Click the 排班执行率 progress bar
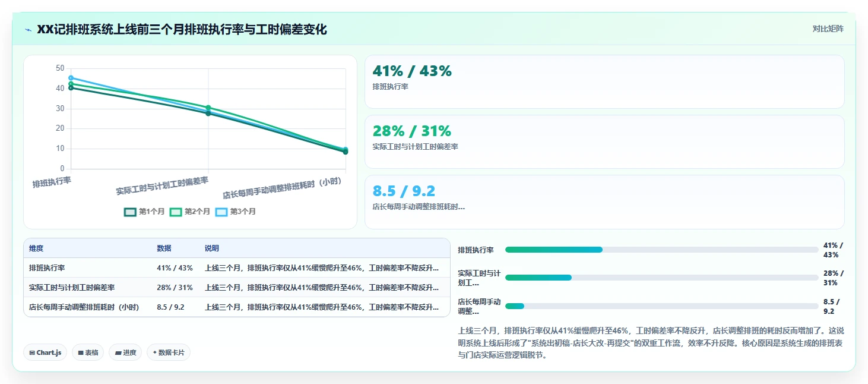Screen dimensions: 868x384 [661, 250]
